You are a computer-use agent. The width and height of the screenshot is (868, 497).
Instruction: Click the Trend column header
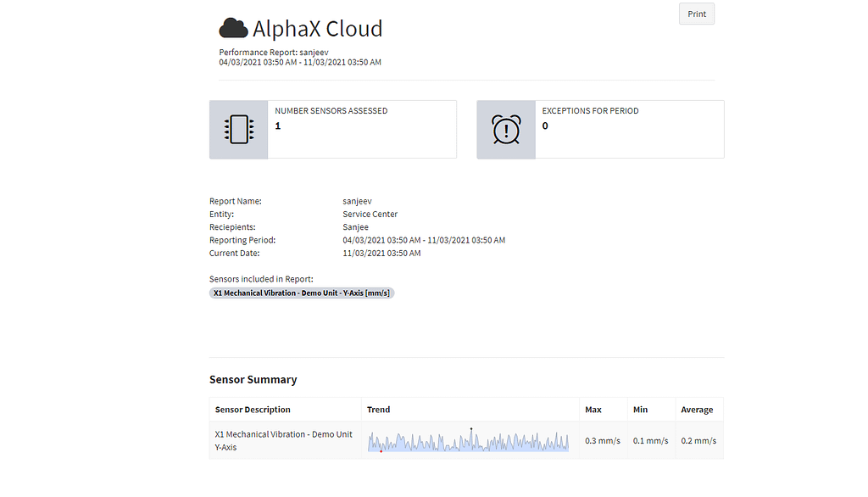pos(379,410)
